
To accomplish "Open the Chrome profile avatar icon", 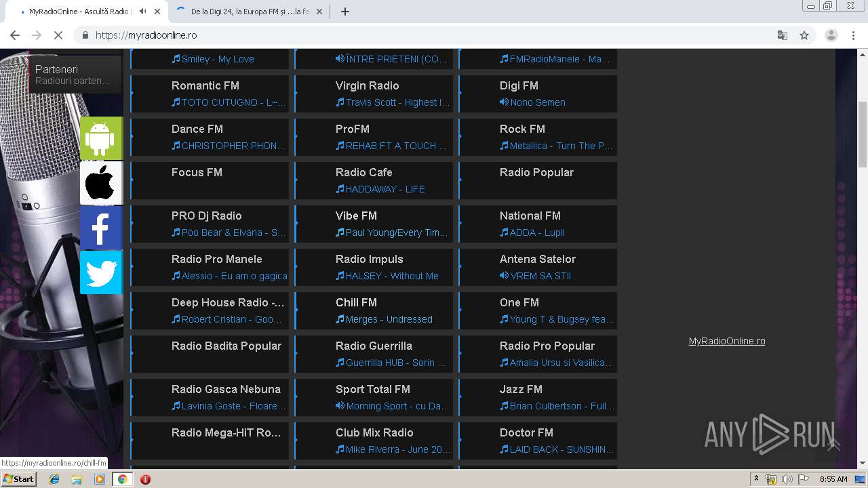I will point(831,35).
